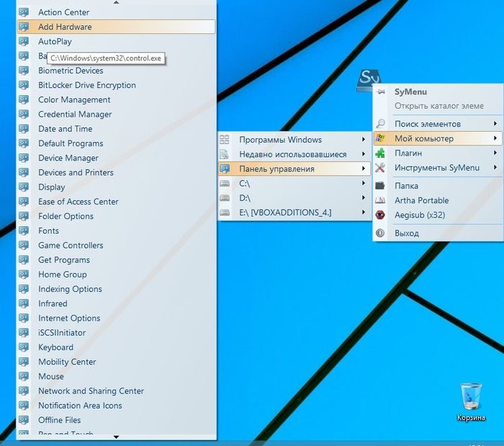
Task: Expand E:\ VBOXADDITIONS drive submenu arrow
Action: tap(364, 213)
